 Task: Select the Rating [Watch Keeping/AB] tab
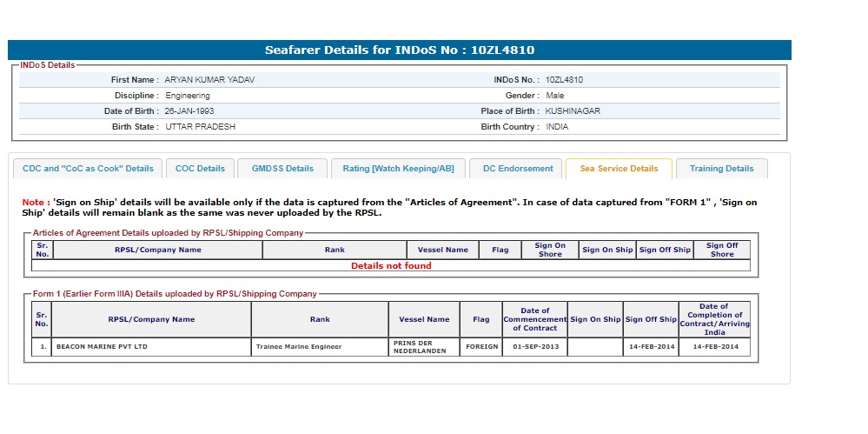point(398,169)
